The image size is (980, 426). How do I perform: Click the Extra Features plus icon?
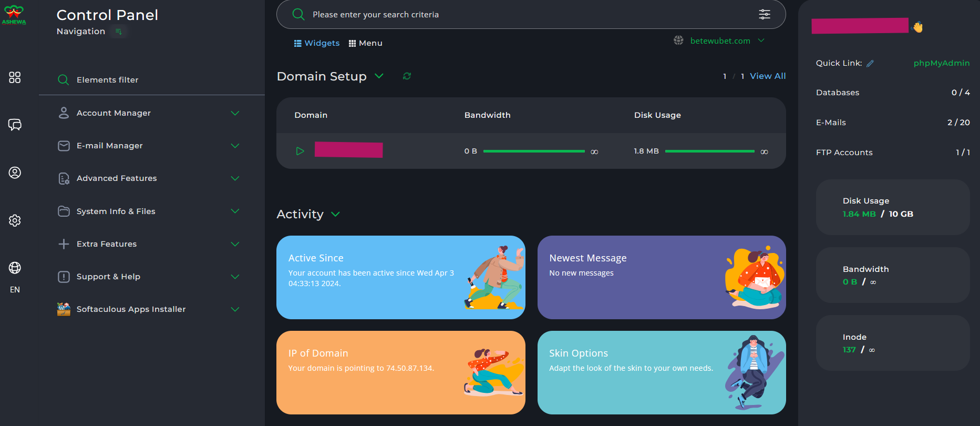coord(64,244)
